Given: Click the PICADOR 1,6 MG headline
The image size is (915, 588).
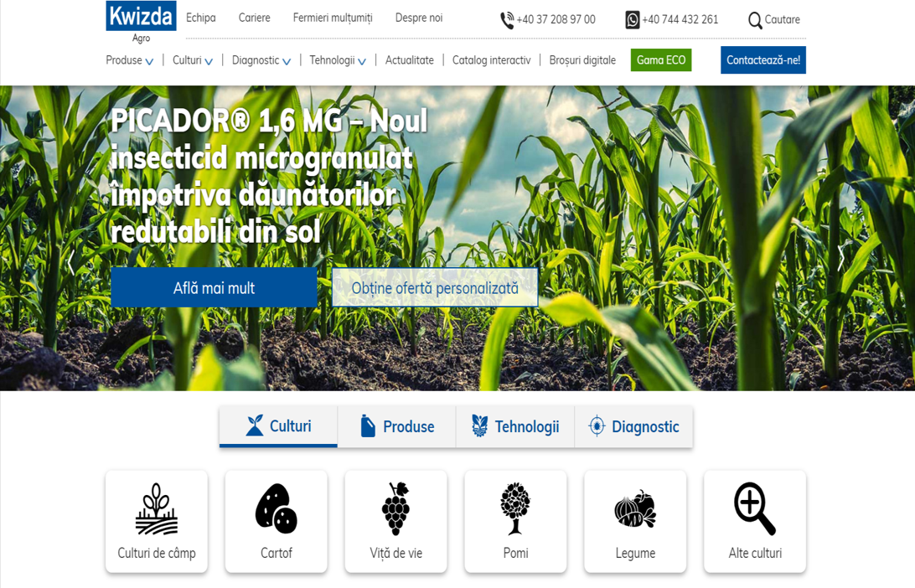Looking at the screenshot, I should tap(269, 176).
